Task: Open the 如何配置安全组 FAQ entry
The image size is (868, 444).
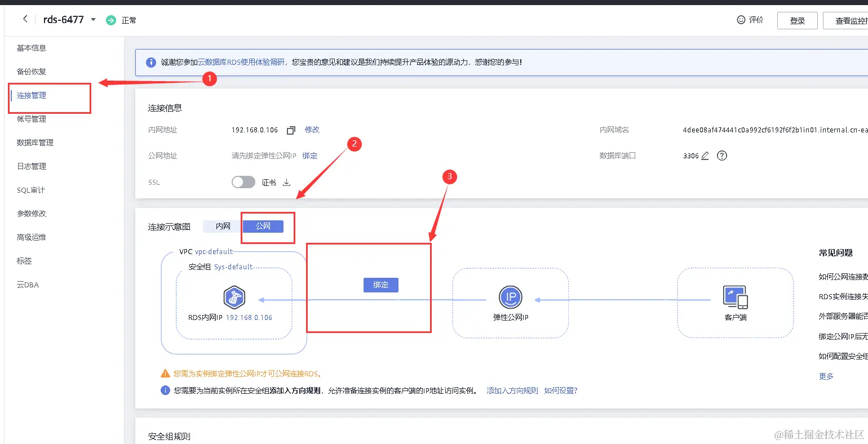Action: (x=843, y=356)
